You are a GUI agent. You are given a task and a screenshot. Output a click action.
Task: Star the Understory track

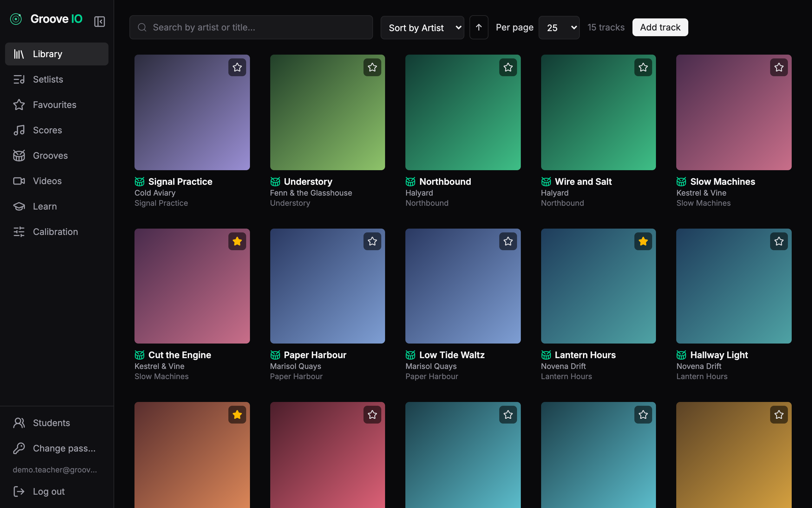(x=372, y=67)
